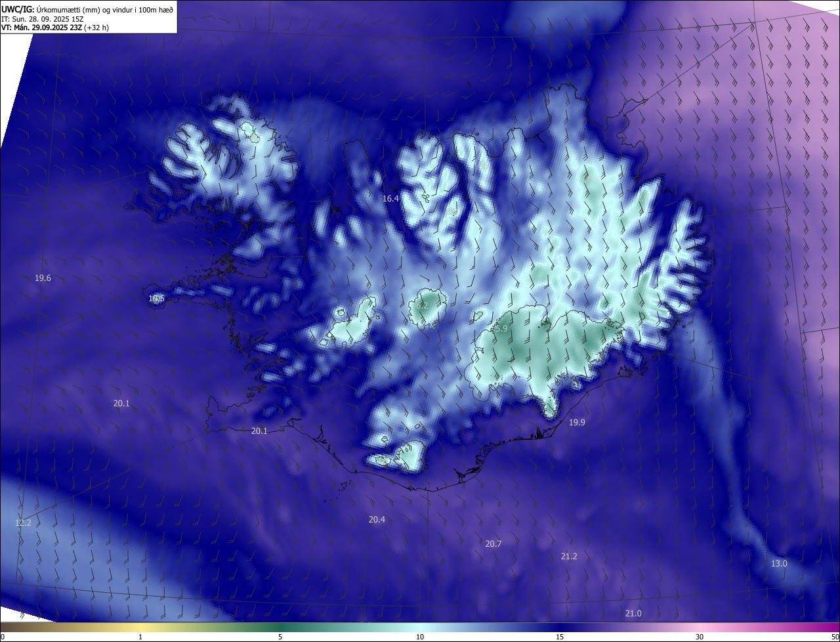Click the colorbar tick label 10

[420, 637]
